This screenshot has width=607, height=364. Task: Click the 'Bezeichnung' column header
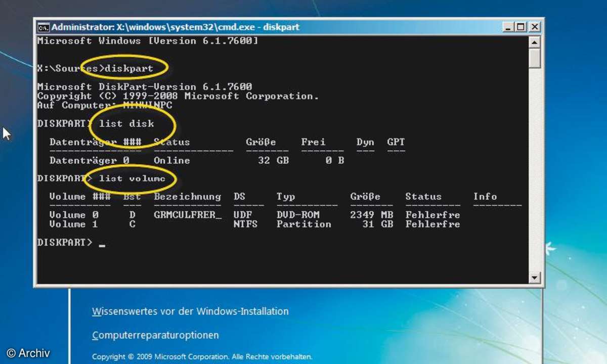pos(188,197)
